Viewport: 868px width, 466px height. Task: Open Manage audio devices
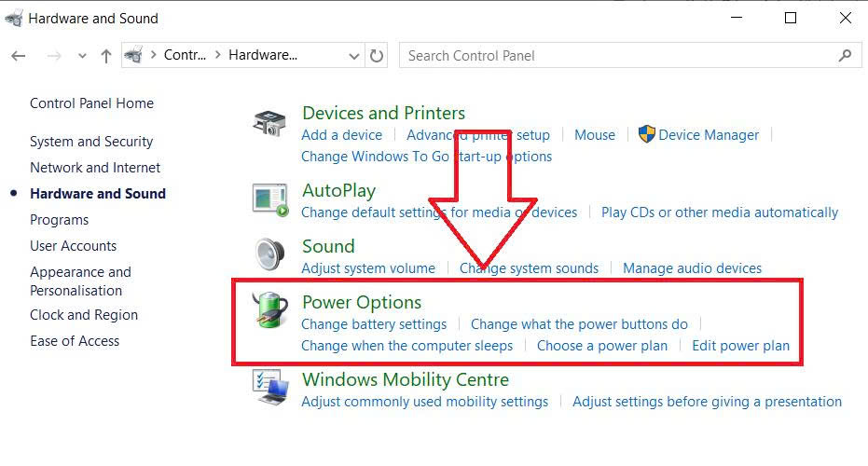(692, 268)
